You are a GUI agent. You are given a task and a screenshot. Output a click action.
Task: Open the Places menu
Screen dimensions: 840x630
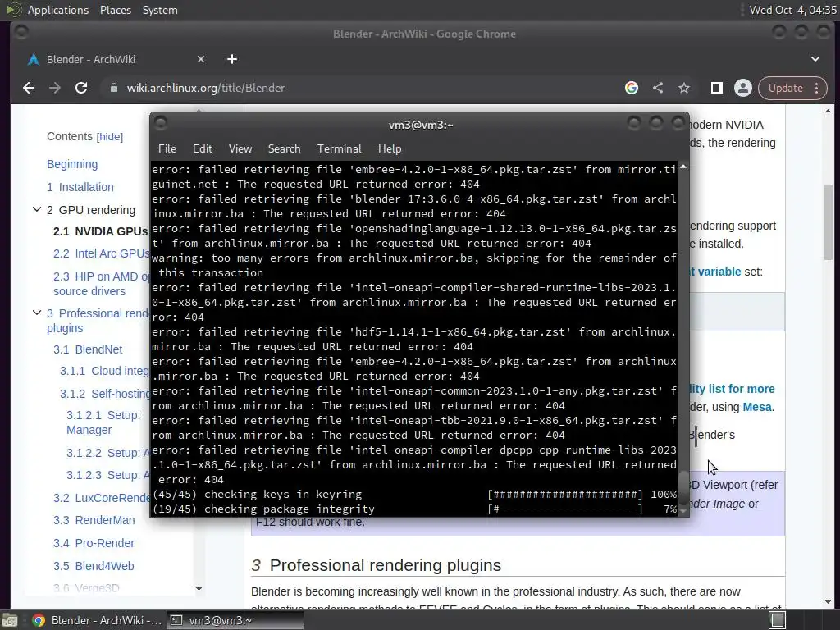pyautogui.click(x=115, y=10)
